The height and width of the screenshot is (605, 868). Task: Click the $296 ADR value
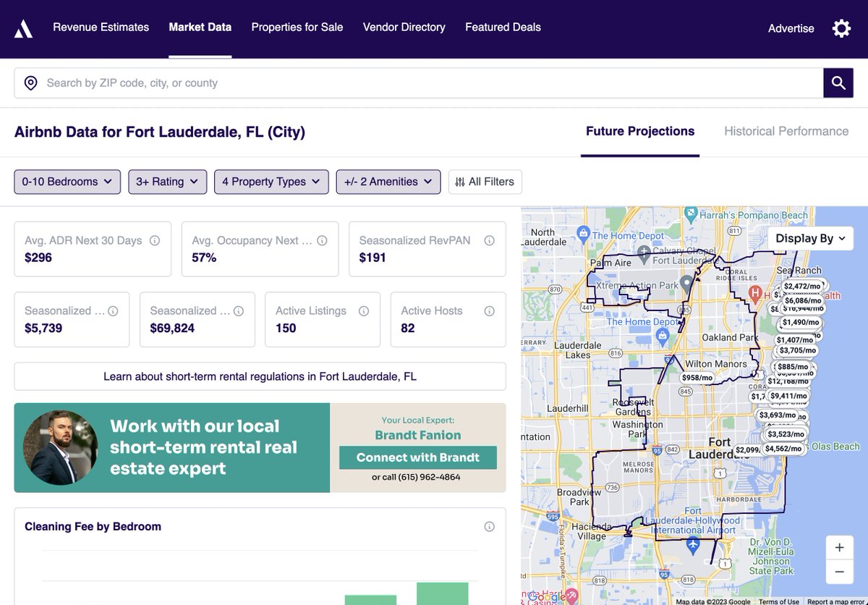click(38, 258)
